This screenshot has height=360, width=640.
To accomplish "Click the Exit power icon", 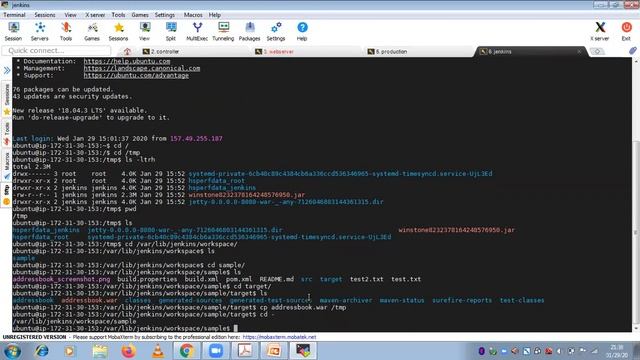I will click(x=626, y=31).
